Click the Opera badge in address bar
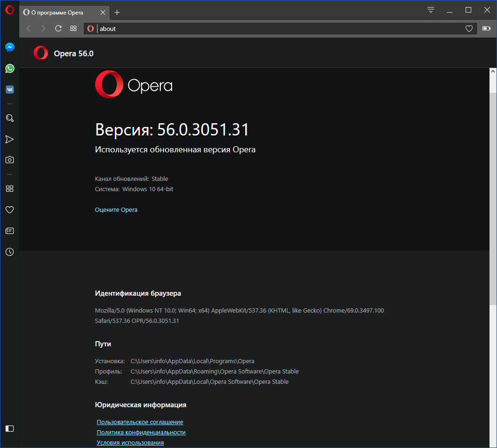Screen dimensions: 497x448 coord(90,29)
